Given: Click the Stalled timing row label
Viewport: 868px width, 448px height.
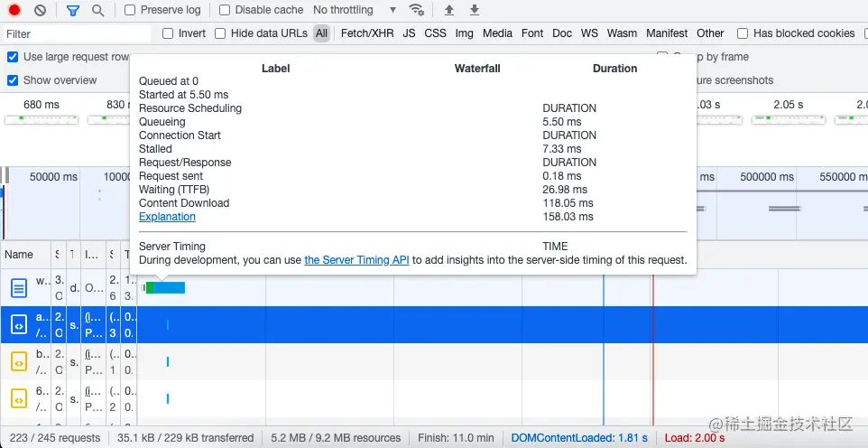Looking at the screenshot, I should [x=155, y=149].
